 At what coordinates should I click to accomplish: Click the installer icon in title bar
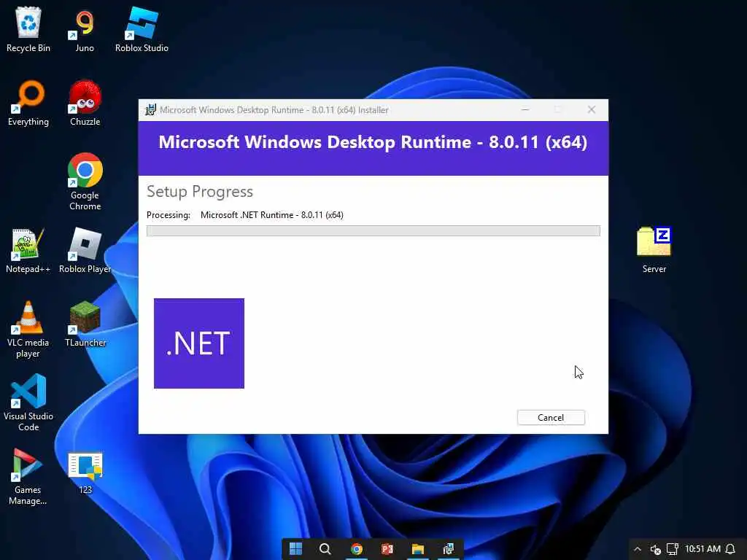coord(150,110)
